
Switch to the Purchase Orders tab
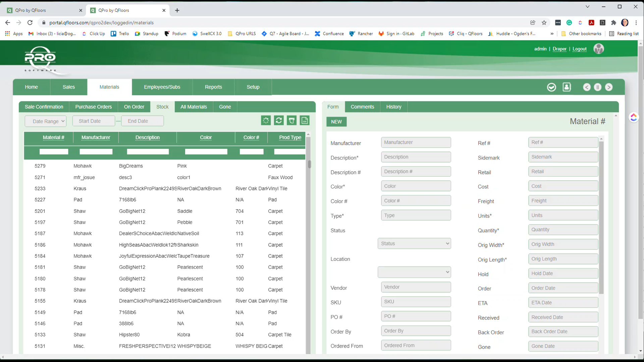93,107
